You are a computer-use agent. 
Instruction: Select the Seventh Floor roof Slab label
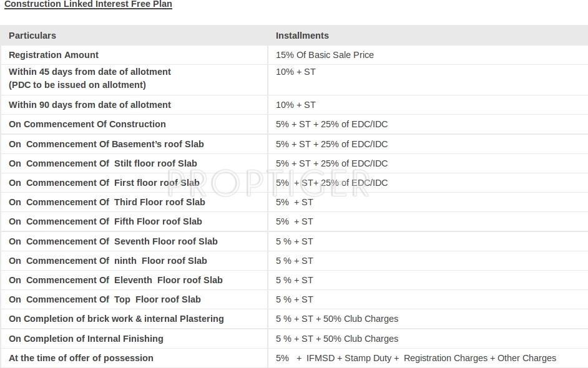click(113, 241)
